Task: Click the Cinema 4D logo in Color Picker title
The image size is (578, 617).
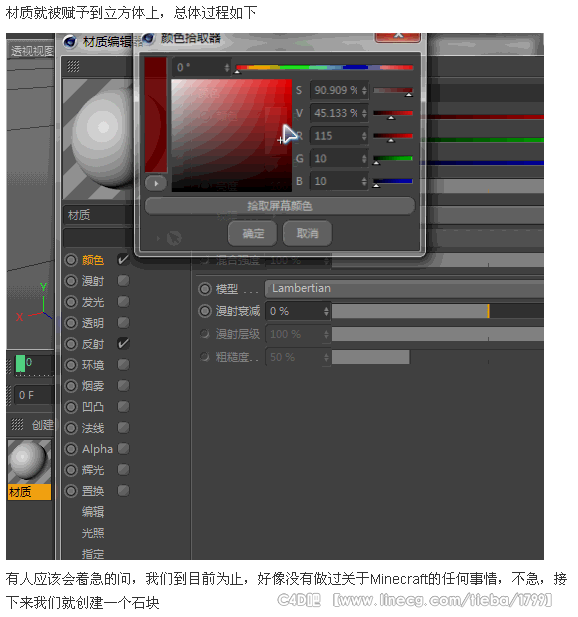Action: pos(149,39)
